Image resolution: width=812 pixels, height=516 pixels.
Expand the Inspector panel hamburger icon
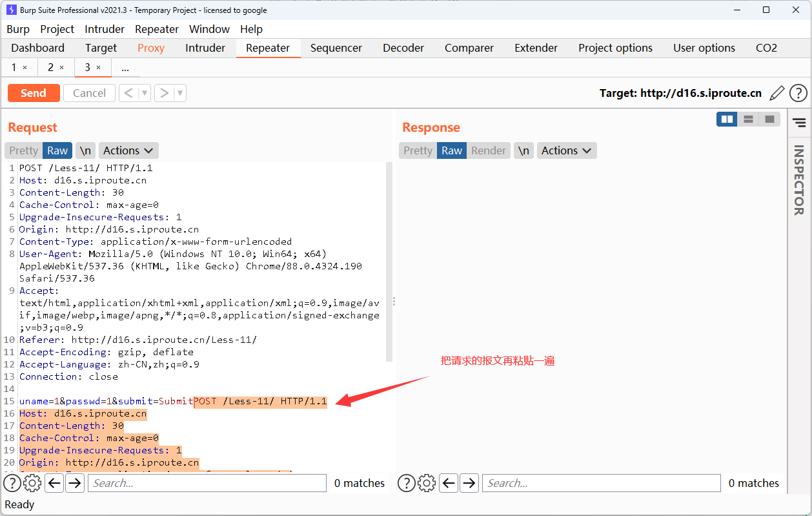[x=799, y=123]
